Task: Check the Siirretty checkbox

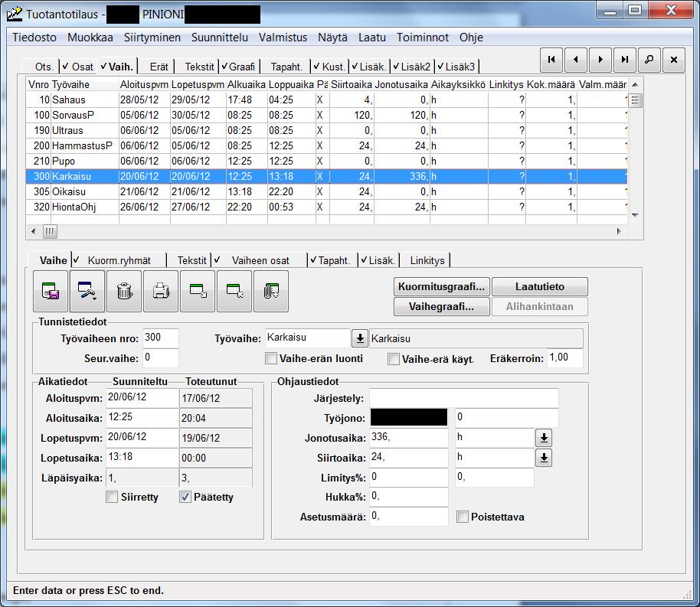Action: pyautogui.click(x=112, y=497)
